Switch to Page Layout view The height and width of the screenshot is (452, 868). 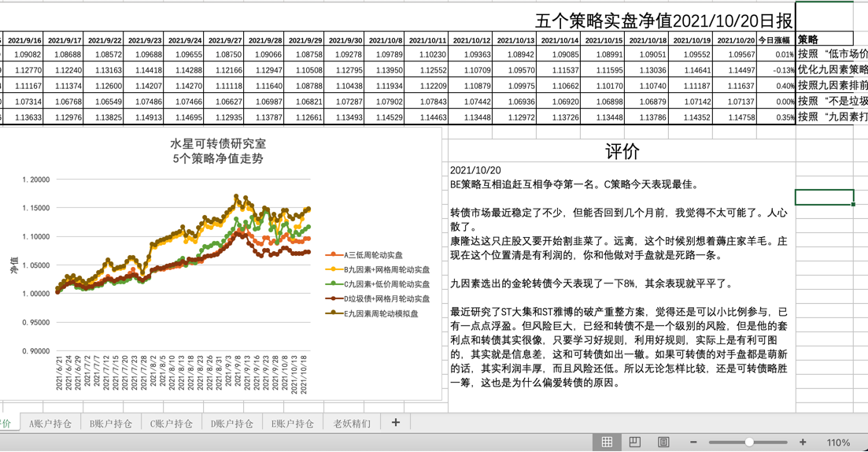point(635,443)
